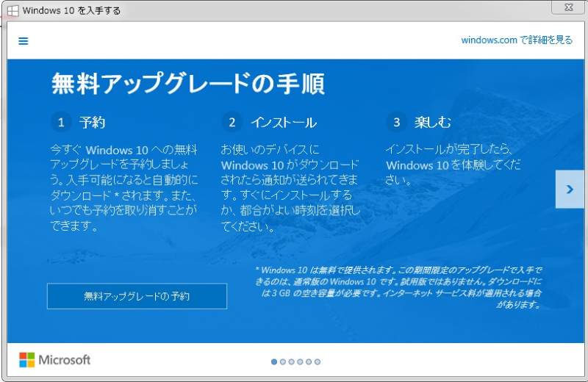
Task: Click the Microsoft logo at bottom left
Action: coord(55,360)
